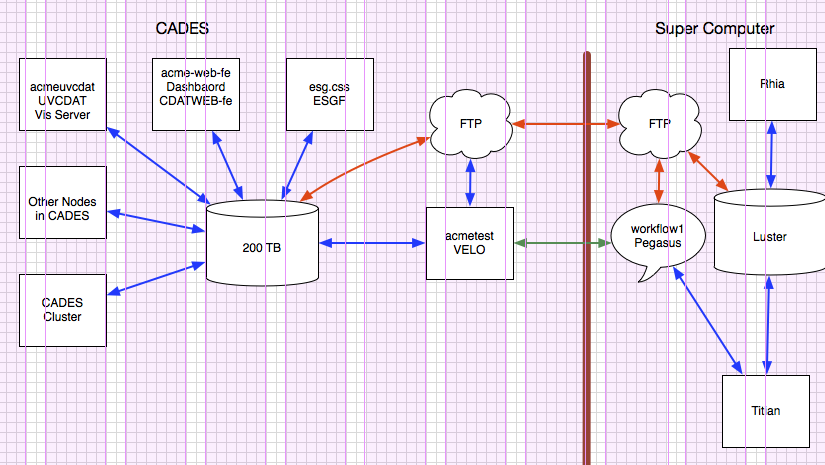This screenshot has height=465, width=825.
Task: Select the Other Nodes in CADES box
Action: [x=63, y=203]
